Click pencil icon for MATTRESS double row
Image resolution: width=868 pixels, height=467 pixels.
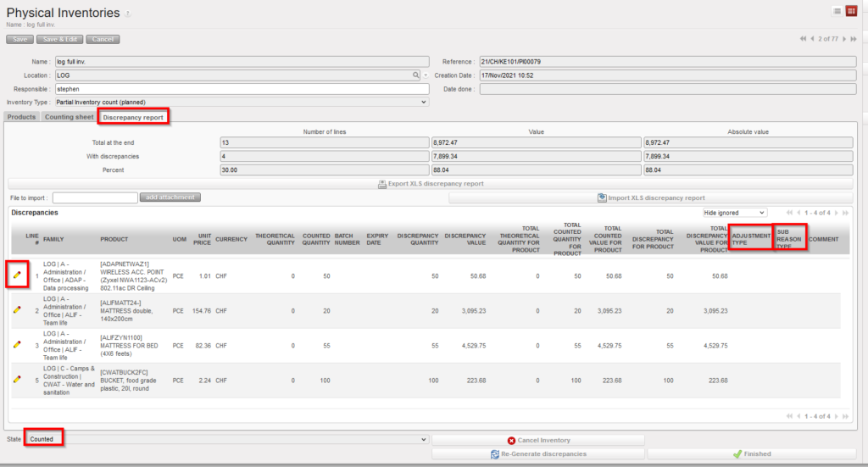click(x=17, y=310)
